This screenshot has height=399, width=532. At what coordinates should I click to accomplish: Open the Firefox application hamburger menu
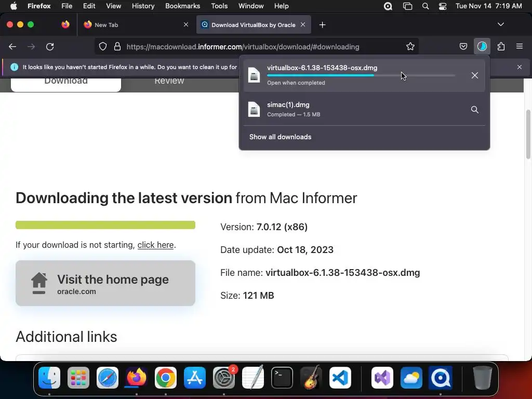point(520,46)
